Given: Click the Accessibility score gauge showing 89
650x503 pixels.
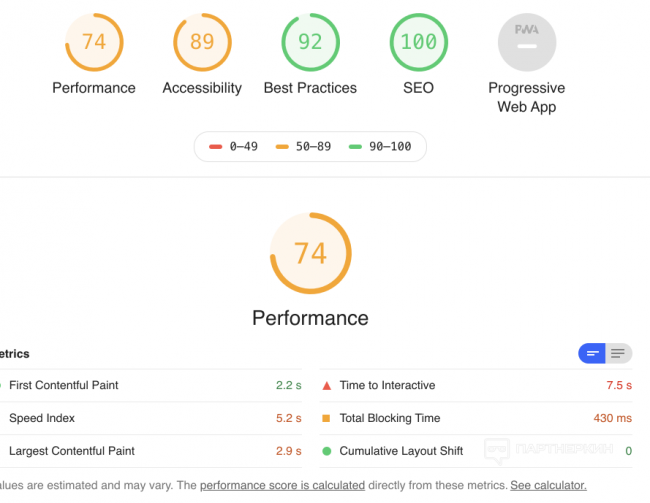Looking at the screenshot, I should pyautogui.click(x=202, y=42).
